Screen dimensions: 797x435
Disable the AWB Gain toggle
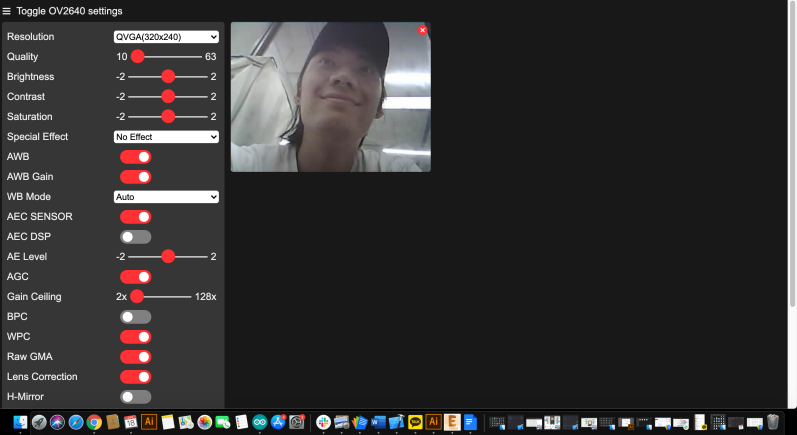click(136, 177)
